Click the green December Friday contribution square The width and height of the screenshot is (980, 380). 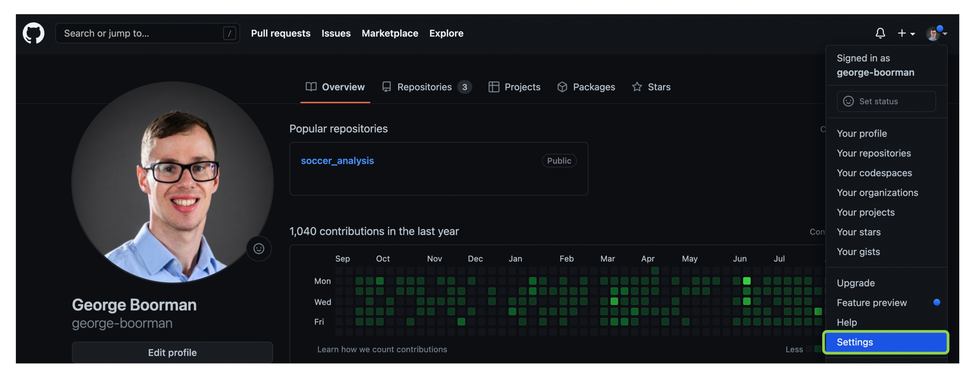click(461, 321)
